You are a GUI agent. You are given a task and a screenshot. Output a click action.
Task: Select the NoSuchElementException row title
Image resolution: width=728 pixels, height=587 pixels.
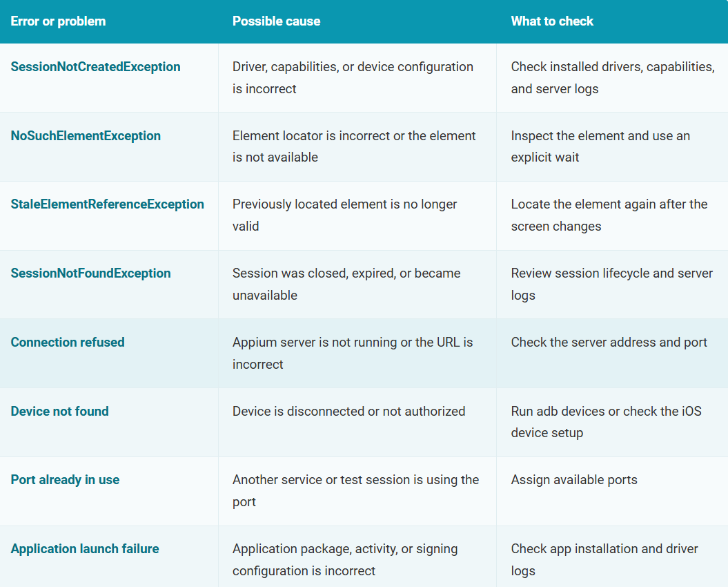(86, 136)
